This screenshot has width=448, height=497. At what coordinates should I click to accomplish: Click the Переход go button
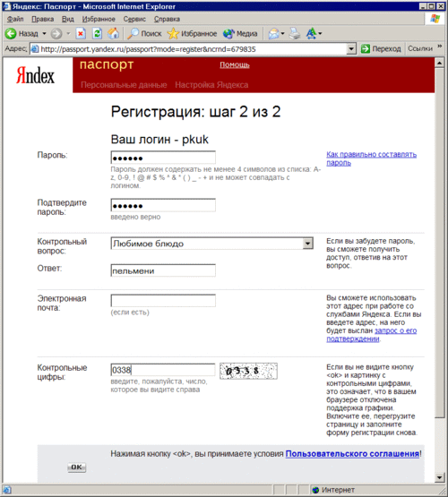pos(381,49)
